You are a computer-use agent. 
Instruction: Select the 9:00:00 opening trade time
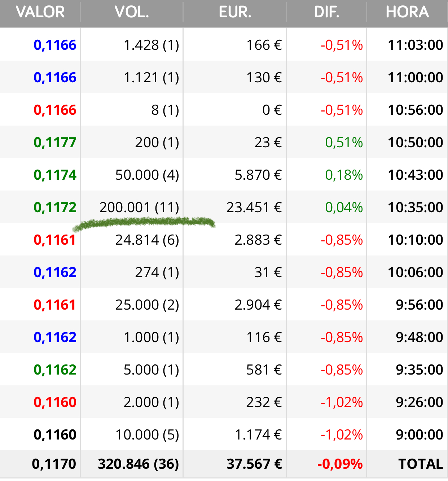point(419,435)
